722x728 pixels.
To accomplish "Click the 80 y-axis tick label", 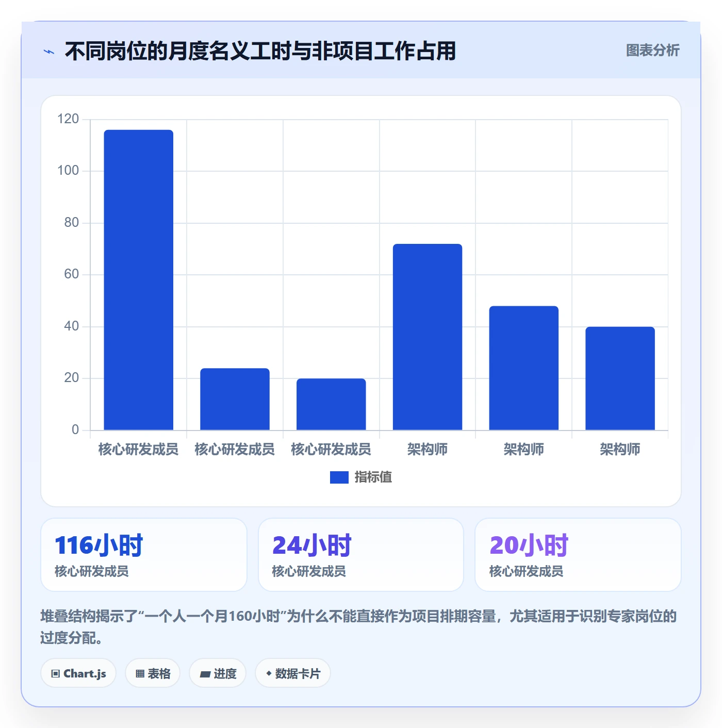I will 72,223.
